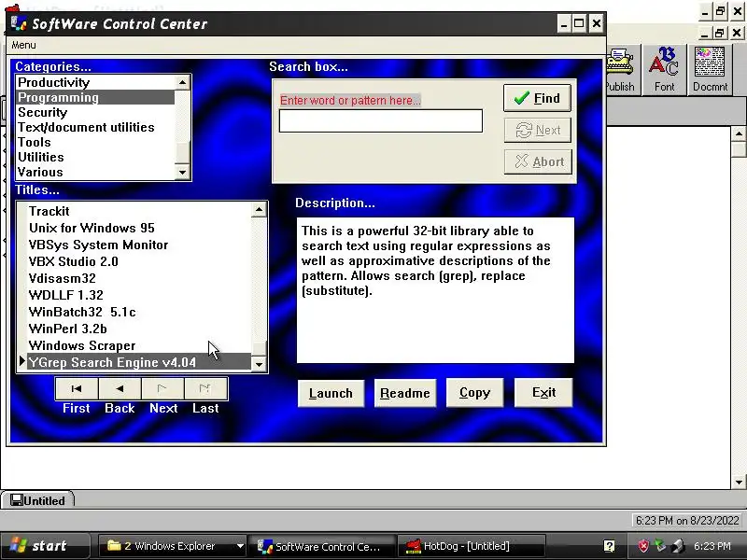Click the Windows start button

pos(45,546)
